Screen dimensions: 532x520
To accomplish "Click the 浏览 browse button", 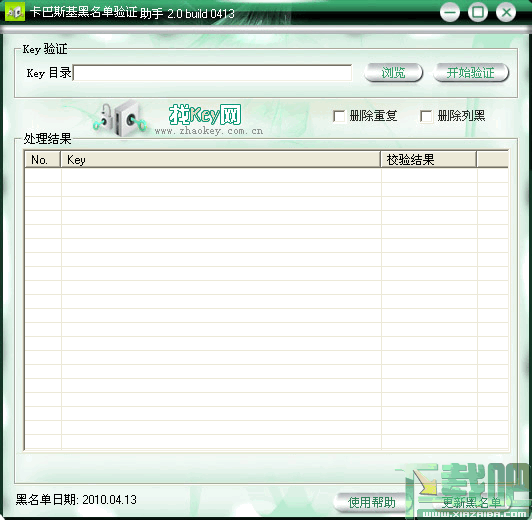I will 393,73.
